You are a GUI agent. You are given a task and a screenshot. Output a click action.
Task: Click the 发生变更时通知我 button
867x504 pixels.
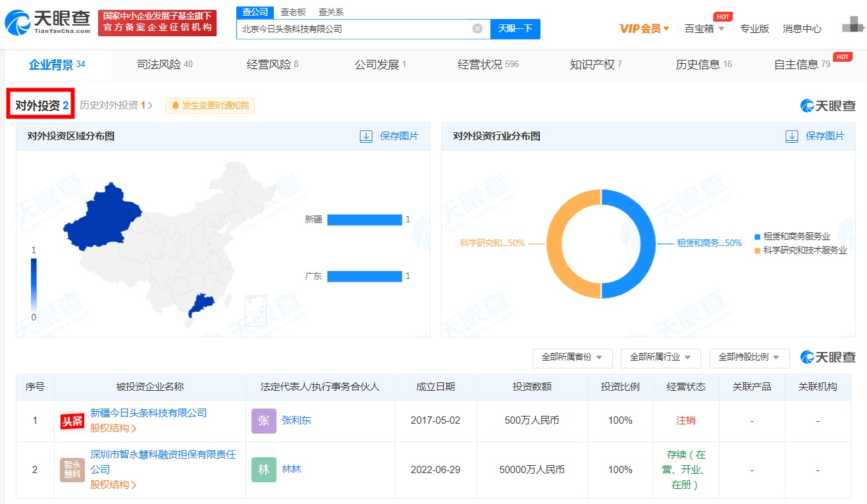click(210, 105)
